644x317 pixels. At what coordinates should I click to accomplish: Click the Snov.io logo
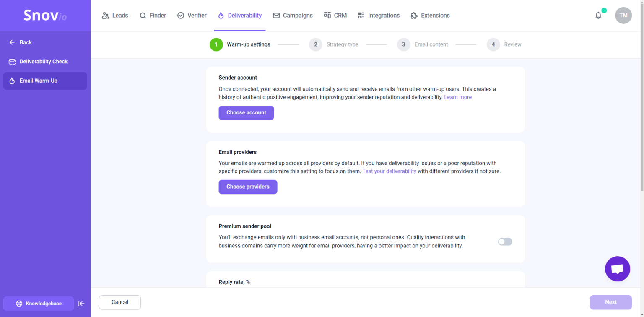click(x=45, y=16)
